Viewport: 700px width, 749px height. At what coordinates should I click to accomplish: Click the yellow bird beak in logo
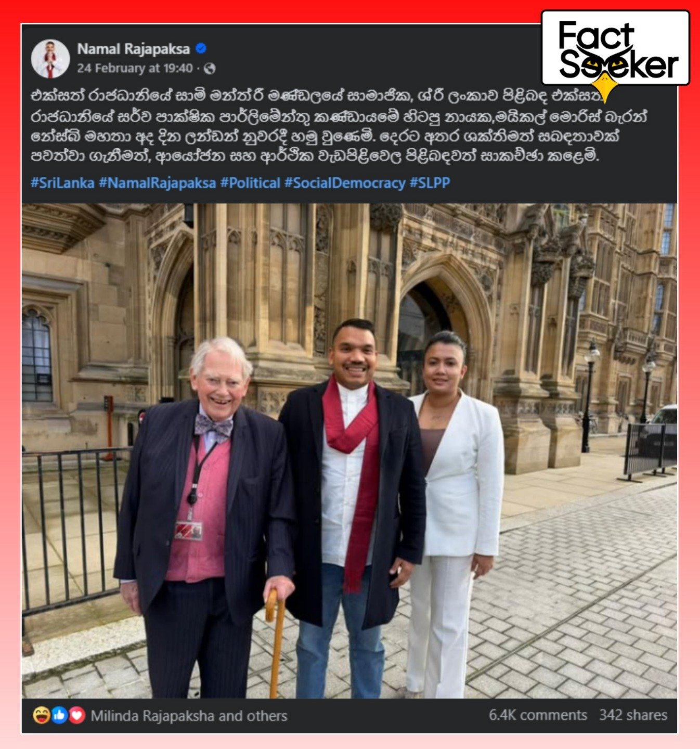604,87
